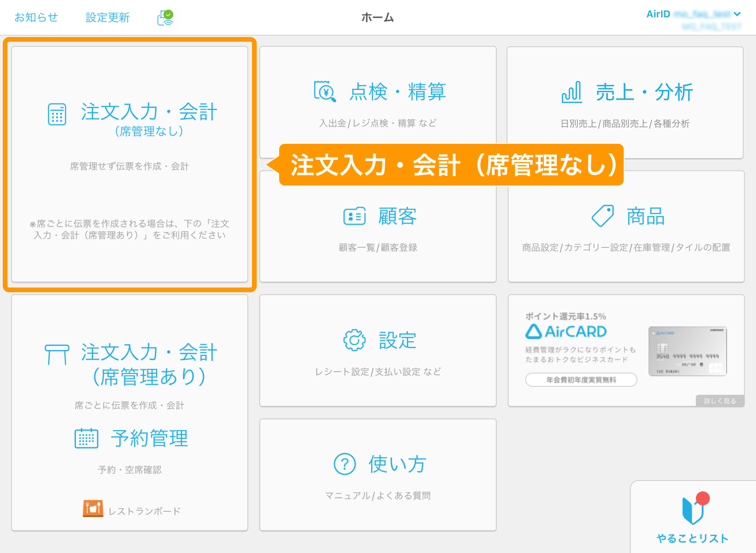
Task: Click 商品設定/カテゴリー設定/在庫管理/タイルの配置 text
Action: pyautogui.click(x=626, y=247)
